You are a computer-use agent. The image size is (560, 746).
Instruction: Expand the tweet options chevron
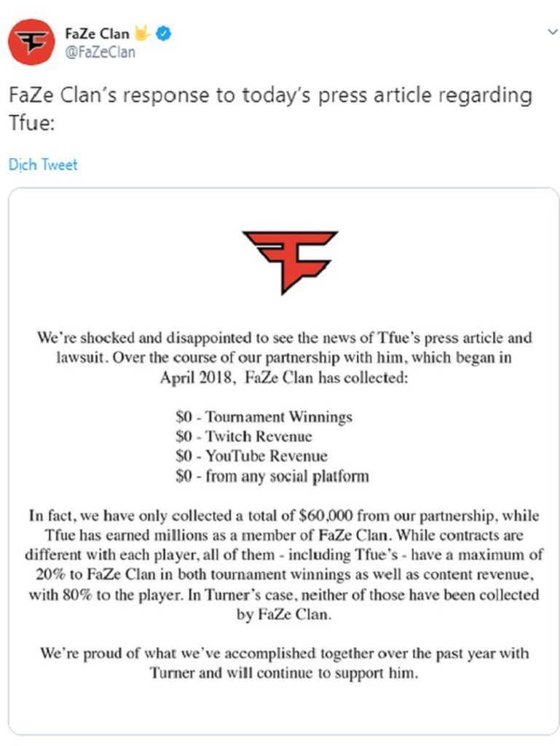pyautogui.click(x=552, y=32)
